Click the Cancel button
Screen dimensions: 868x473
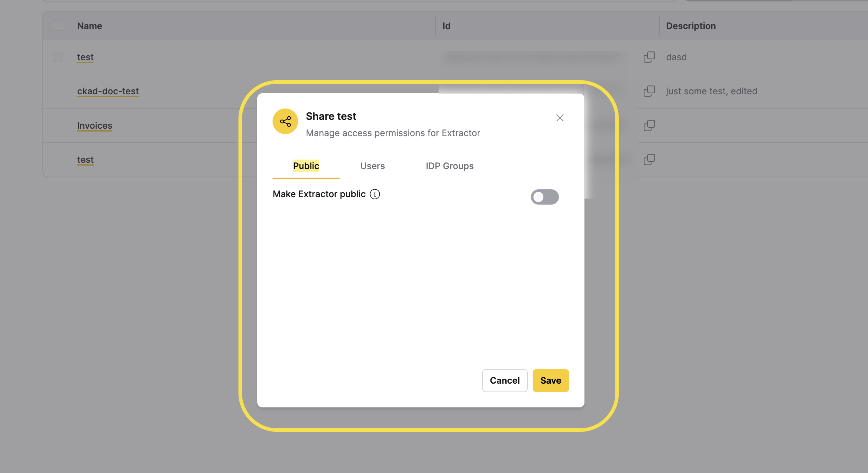[x=505, y=380]
